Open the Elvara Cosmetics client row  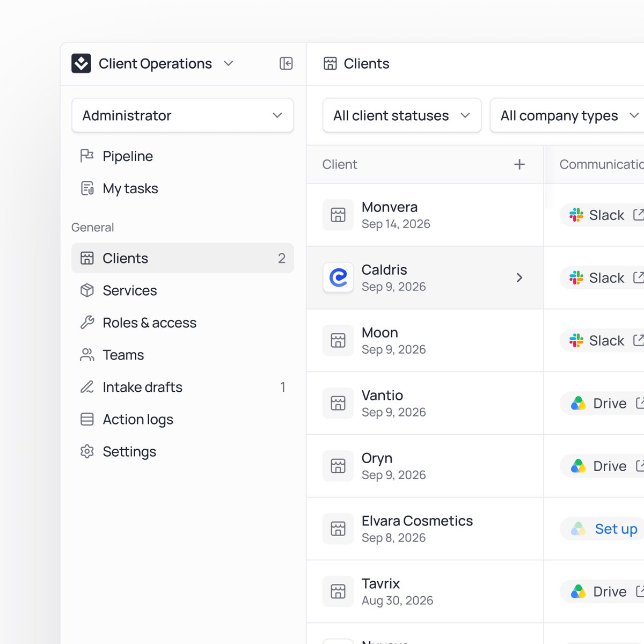[425, 529]
